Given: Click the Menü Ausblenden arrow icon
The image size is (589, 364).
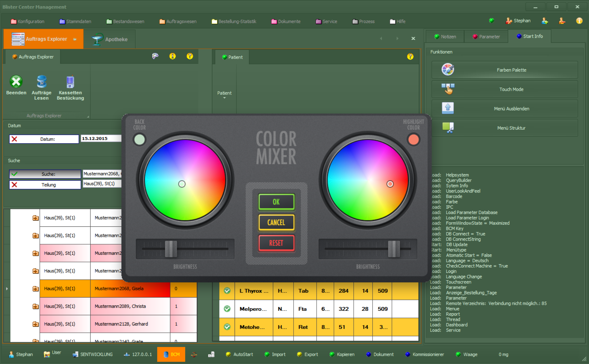Looking at the screenshot, I should (448, 108).
